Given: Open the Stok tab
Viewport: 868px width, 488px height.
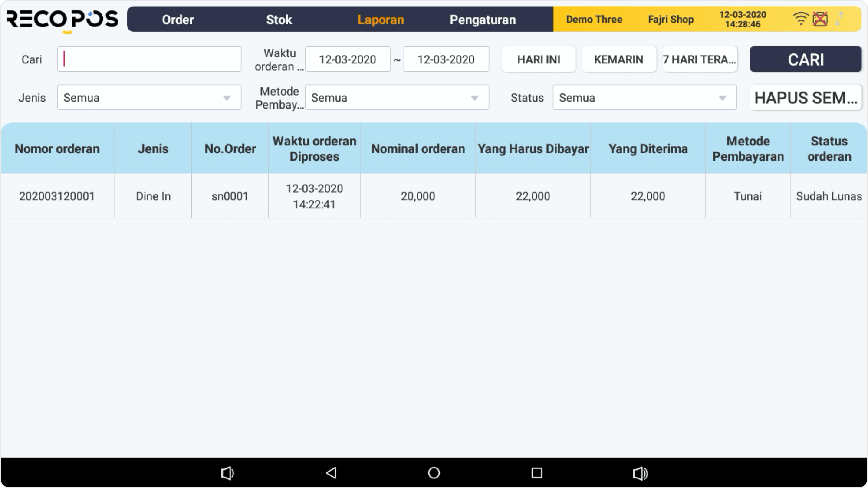Looking at the screenshot, I should coord(279,20).
